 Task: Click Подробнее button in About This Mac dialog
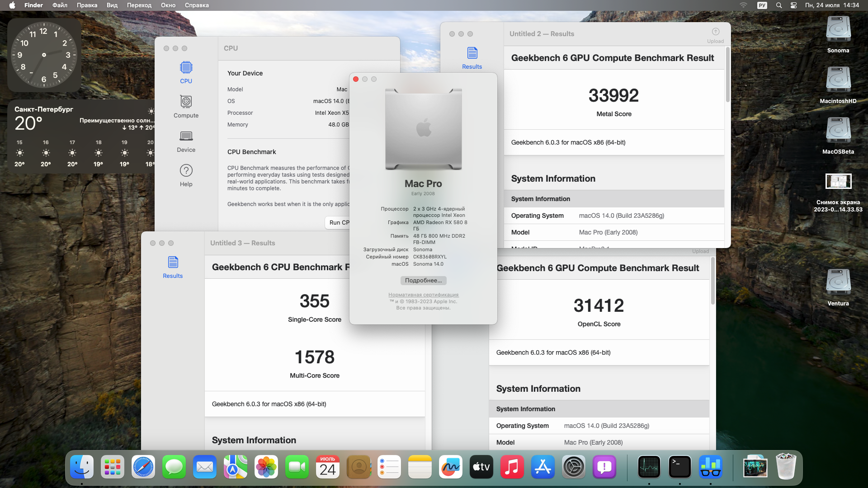(423, 280)
